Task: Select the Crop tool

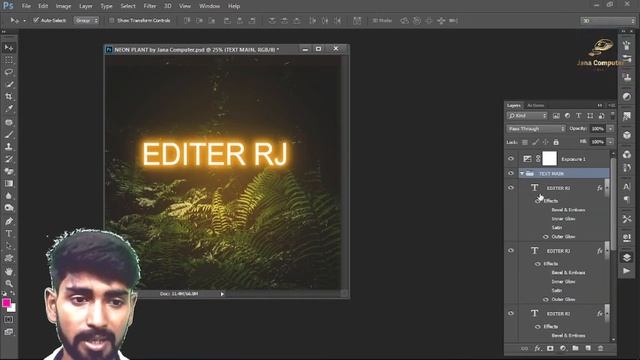Action: tap(9, 97)
